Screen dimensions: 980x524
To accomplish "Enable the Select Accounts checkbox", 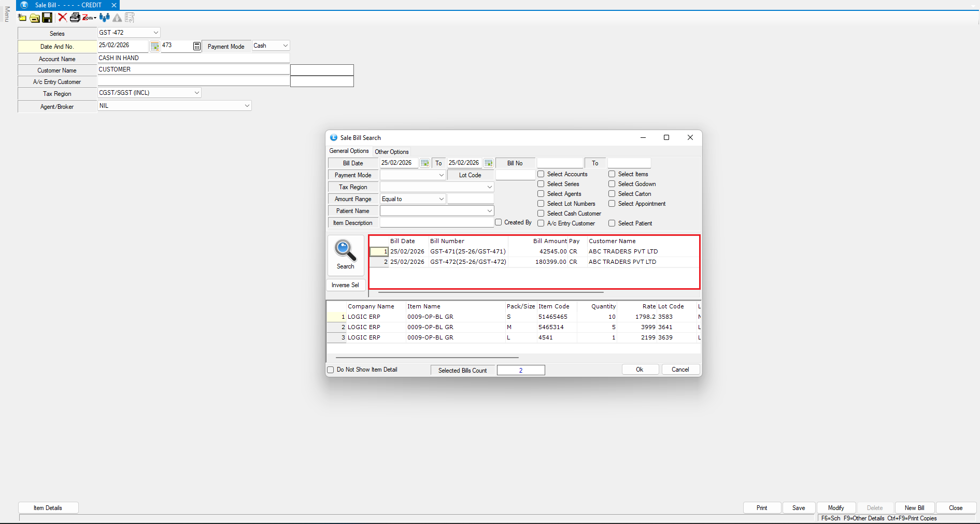I will pyautogui.click(x=541, y=174).
